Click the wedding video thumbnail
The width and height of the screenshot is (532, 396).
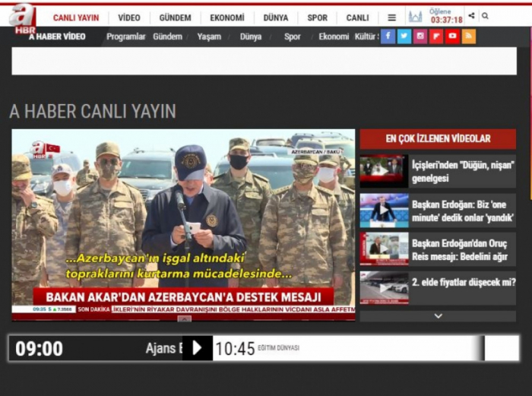coord(384,171)
